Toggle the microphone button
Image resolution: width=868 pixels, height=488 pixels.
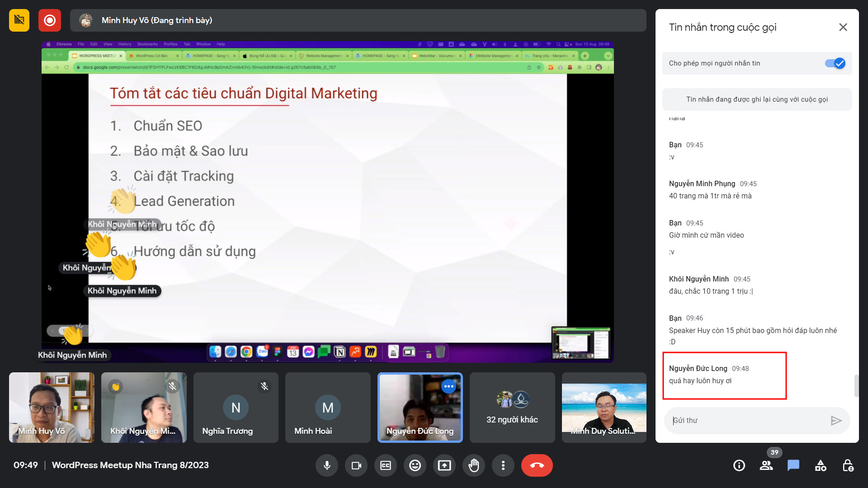[327, 465]
